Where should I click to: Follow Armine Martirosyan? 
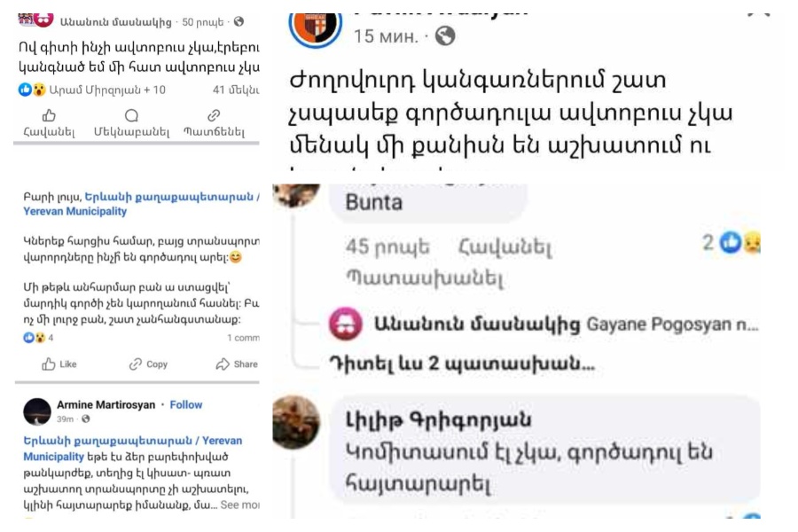pyautogui.click(x=186, y=404)
